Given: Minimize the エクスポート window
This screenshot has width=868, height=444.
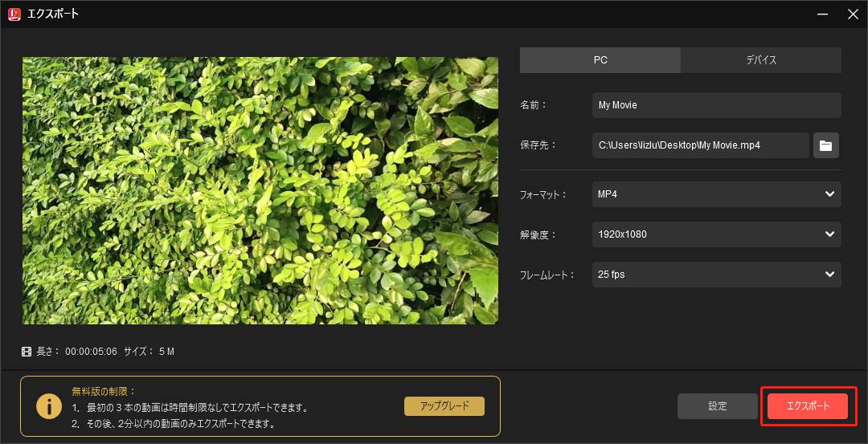Looking at the screenshot, I should [823, 14].
